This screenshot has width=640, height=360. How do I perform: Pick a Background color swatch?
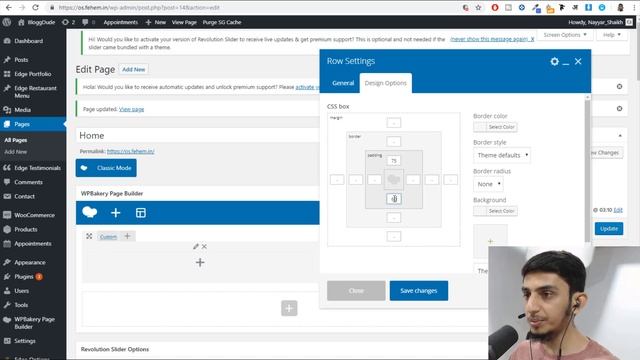[x=496, y=211]
